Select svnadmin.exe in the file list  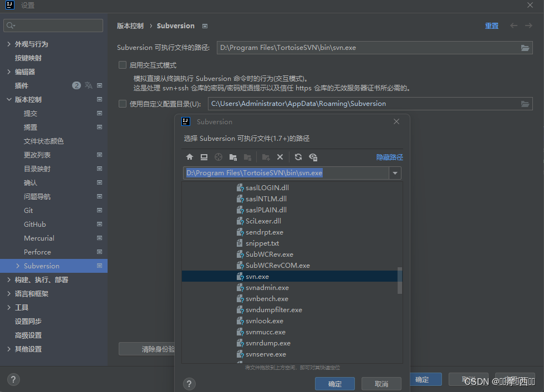click(292, 288)
